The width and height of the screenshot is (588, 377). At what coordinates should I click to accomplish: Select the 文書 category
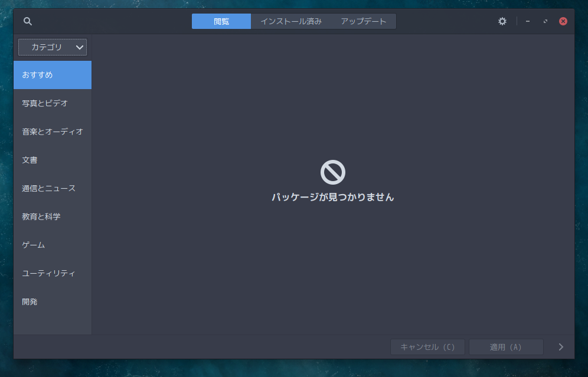tap(53, 160)
